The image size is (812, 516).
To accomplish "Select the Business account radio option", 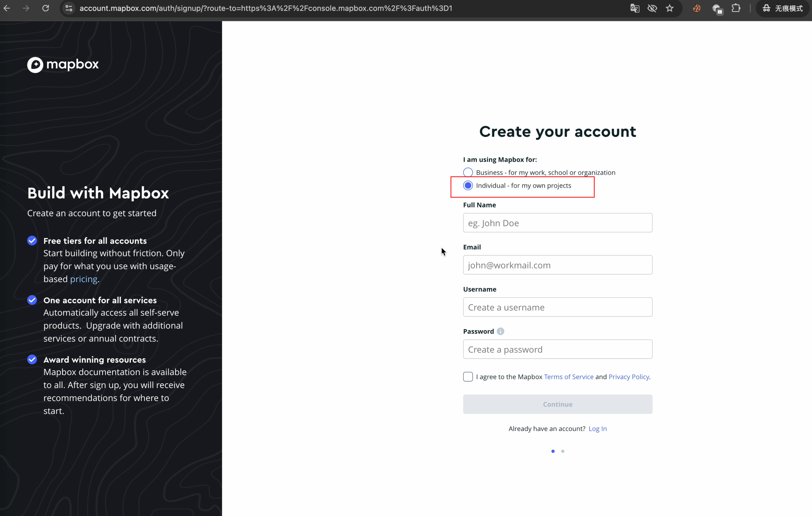I will (468, 172).
